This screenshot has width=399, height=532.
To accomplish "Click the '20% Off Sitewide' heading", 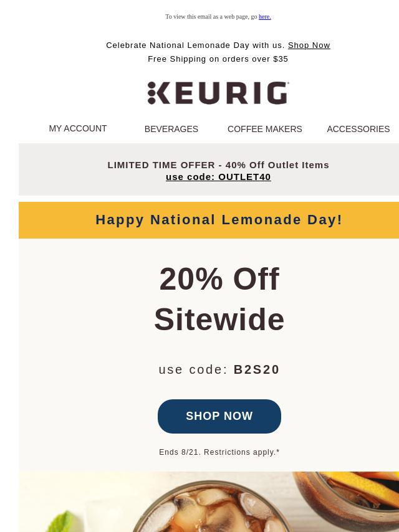I will tap(219, 299).
